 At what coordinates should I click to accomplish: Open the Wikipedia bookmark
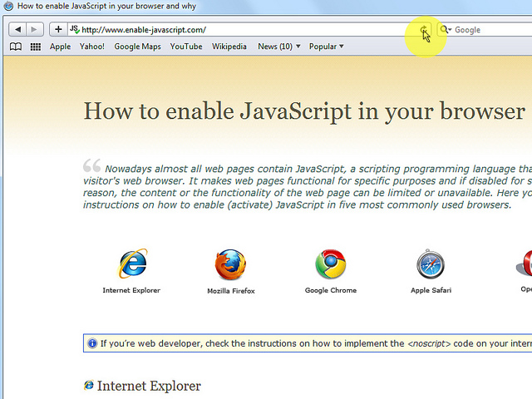pyautogui.click(x=229, y=47)
